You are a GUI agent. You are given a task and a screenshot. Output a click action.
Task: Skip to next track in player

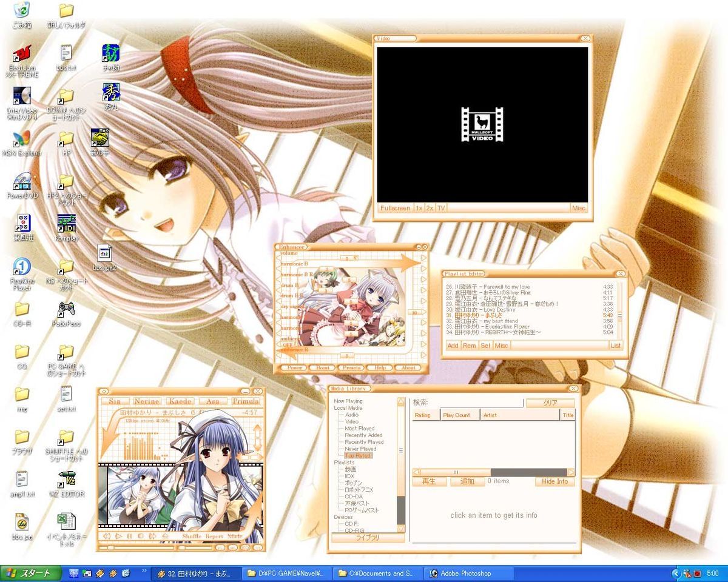(152, 536)
